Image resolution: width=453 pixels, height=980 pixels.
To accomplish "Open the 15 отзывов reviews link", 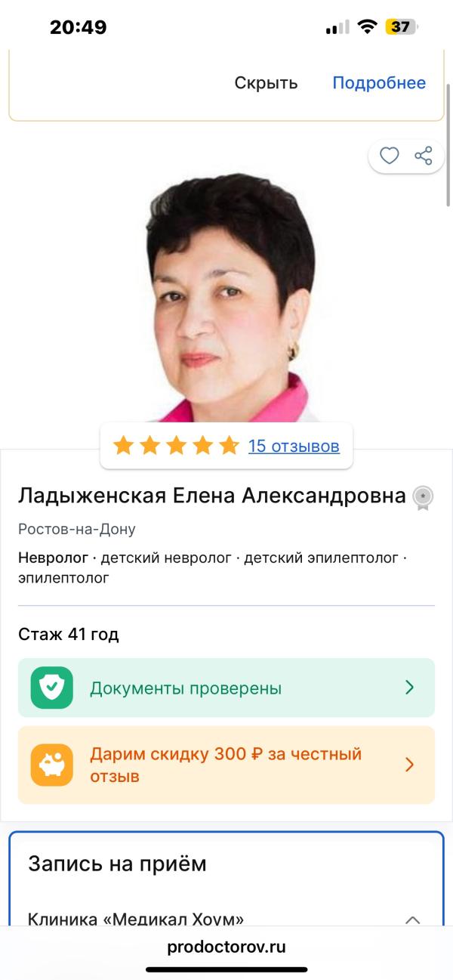I will pyautogui.click(x=294, y=447).
